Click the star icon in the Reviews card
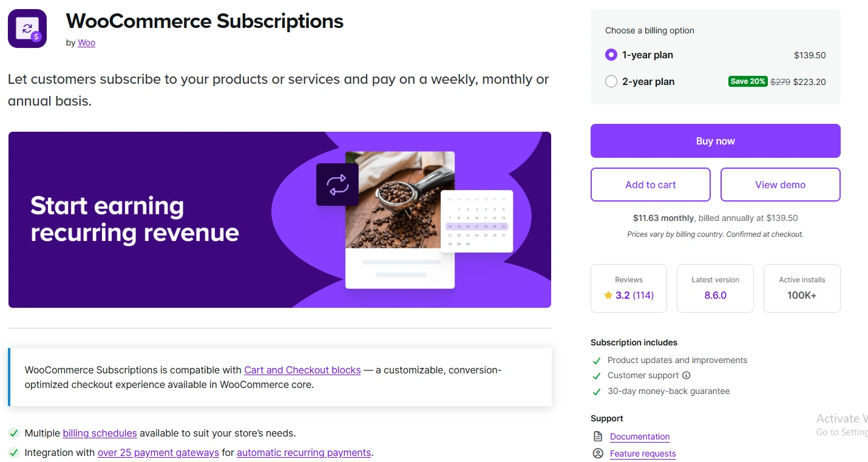 pos(606,295)
